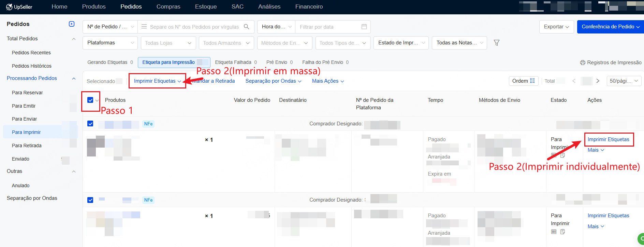Collapse the Total Pedidos section
The height and width of the screenshot is (247, 644).
tap(74, 39)
